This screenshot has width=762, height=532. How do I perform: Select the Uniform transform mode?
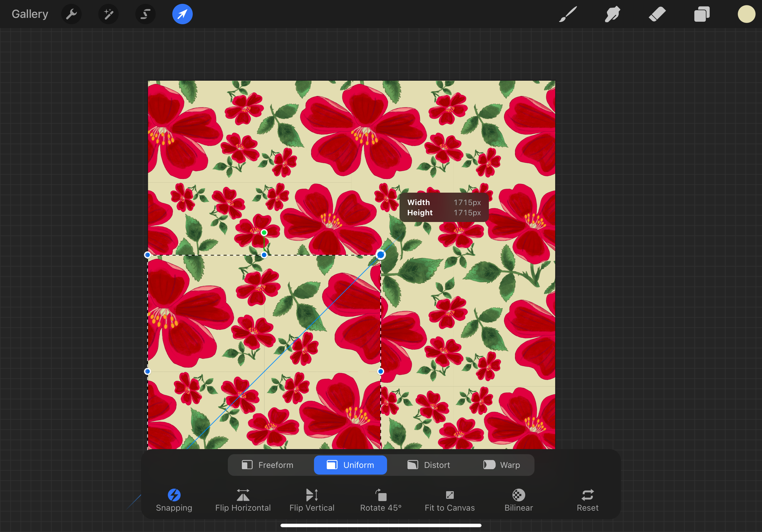click(x=350, y=465)
